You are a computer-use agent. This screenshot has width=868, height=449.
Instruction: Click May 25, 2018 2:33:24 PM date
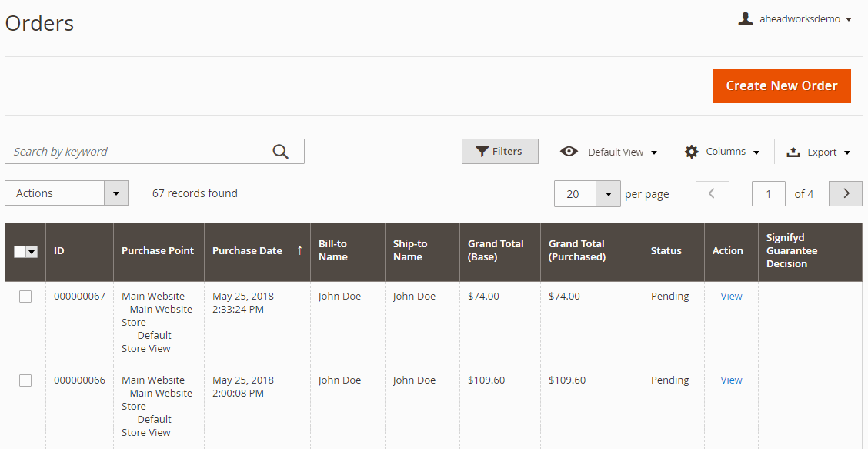tap(243, 303)
